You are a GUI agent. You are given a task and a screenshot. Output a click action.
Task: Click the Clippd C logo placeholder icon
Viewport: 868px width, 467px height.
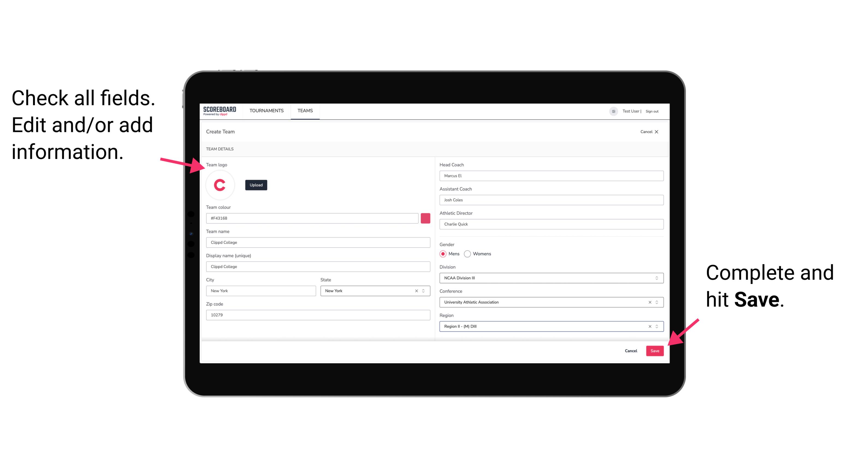[220, 185]
